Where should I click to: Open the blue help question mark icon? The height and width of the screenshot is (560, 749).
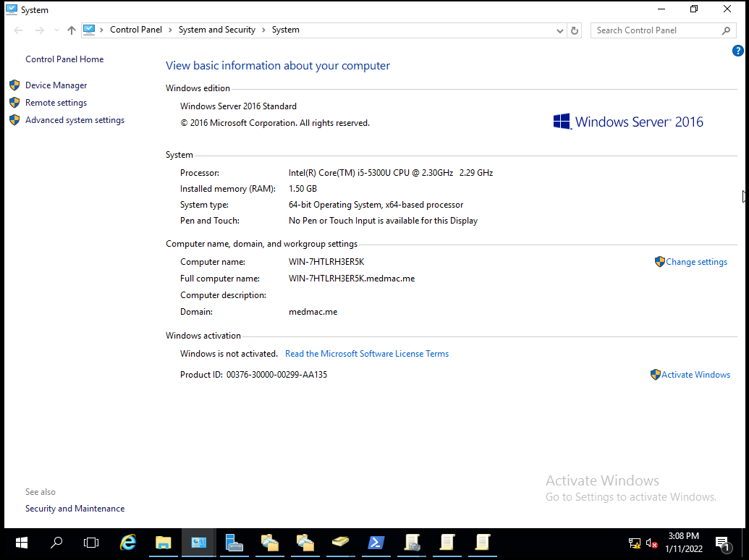[x=737, y=51]
